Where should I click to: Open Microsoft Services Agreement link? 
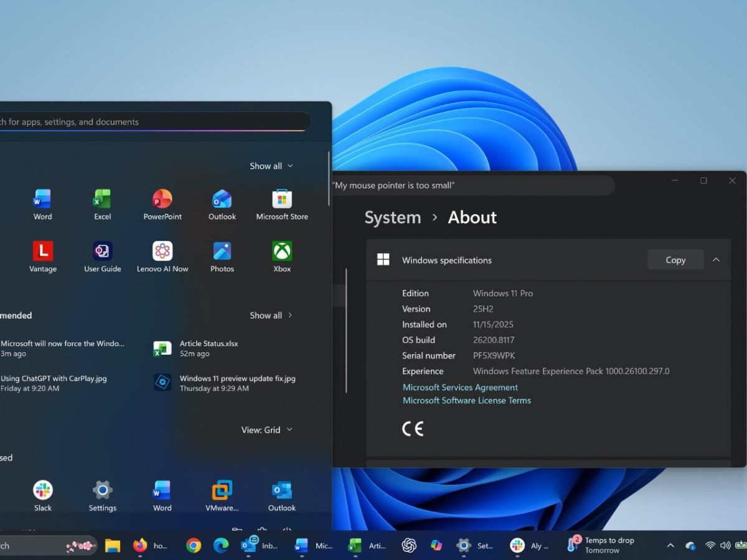[x=460, y=387]
